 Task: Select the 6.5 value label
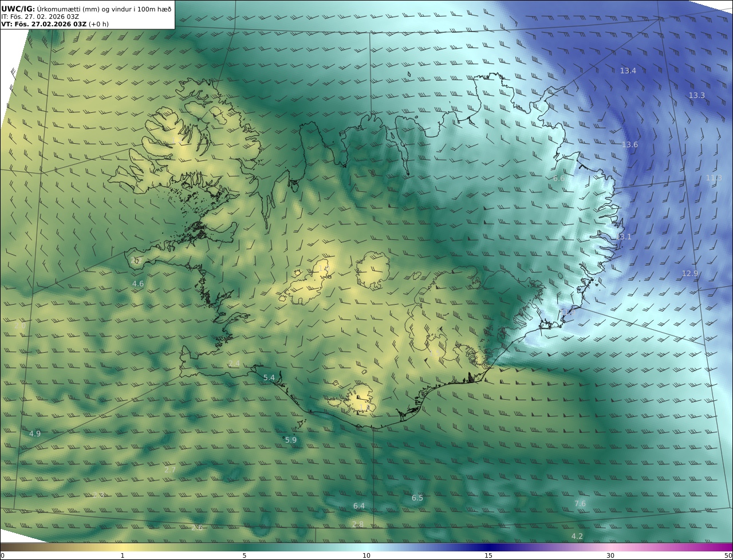(x=417, y=498)
